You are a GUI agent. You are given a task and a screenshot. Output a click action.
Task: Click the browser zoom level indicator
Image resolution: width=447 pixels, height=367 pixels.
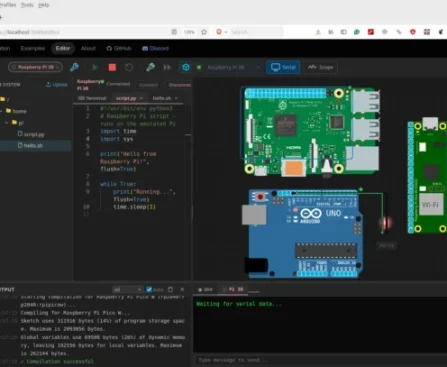click(x=189, y=32)
